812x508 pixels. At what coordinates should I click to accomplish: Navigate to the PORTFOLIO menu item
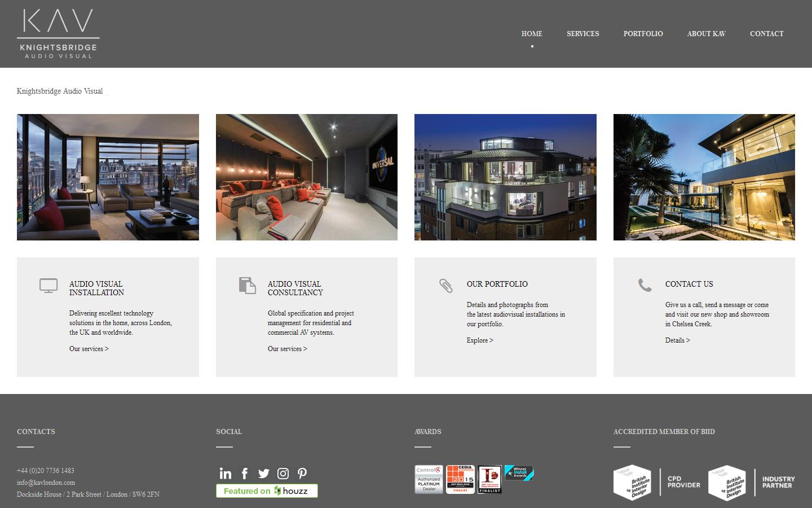tap(643, 33)
